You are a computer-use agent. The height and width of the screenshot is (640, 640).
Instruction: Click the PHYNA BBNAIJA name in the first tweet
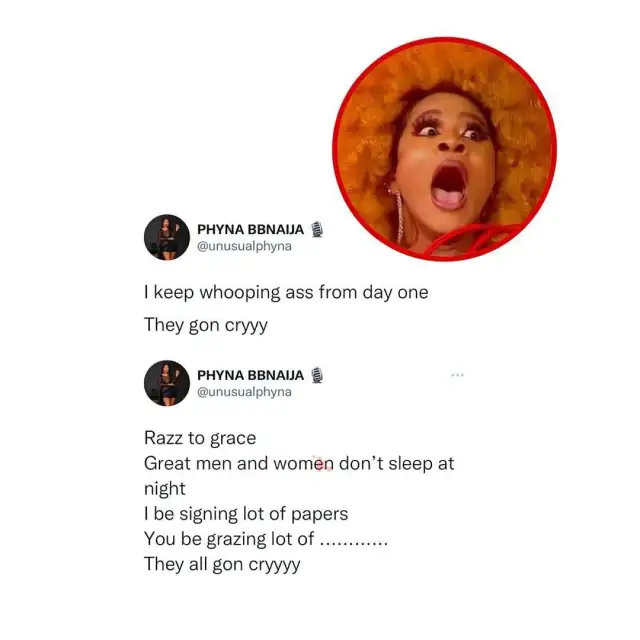(251, 229)
